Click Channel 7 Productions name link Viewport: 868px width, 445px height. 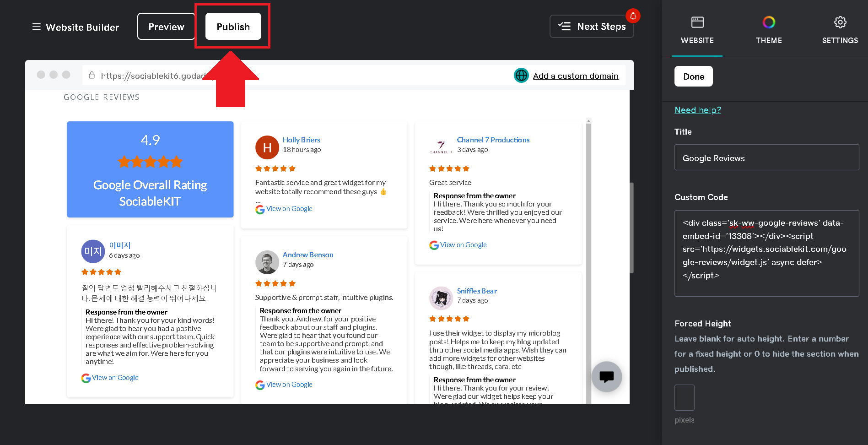493,140
